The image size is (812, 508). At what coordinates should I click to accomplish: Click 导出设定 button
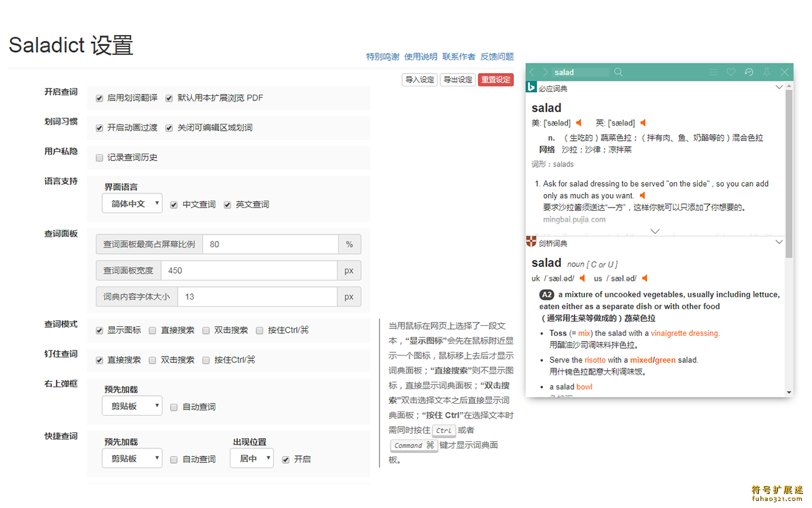click(x=458, y=79)
